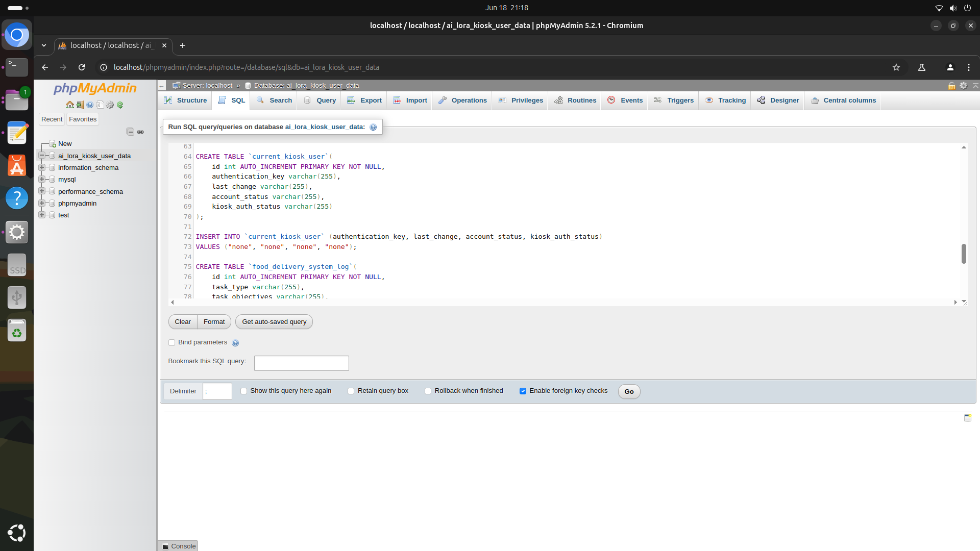The image size is (980, 551).
Task: Open the Privileges tab
Action: (521, 101)
